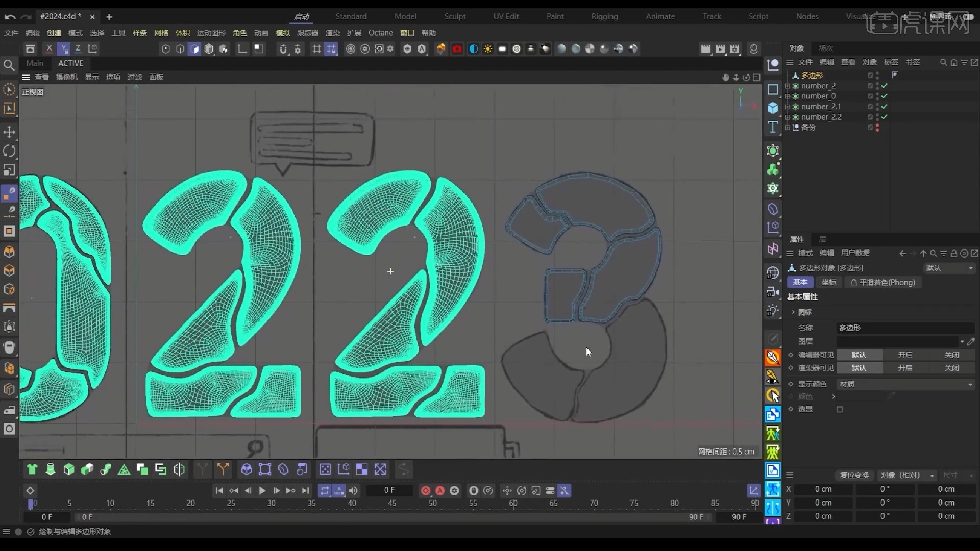Expand the number_0 object tree
The height and width of the screenshot is (551, 980).
click(787, 96)
